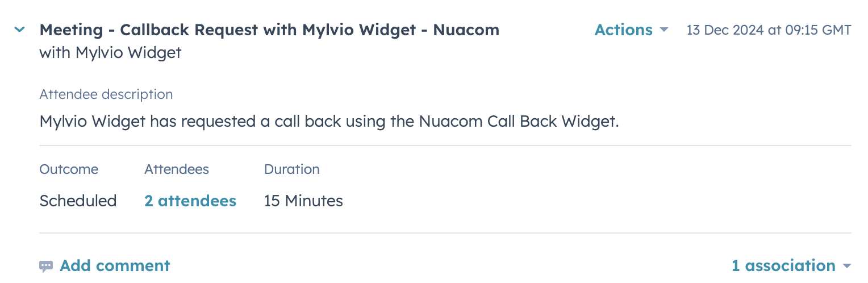The width and height of the screenshot is (868, 283).
Task: Click the caret next to 1 association
Action: [x=847, y=266]
